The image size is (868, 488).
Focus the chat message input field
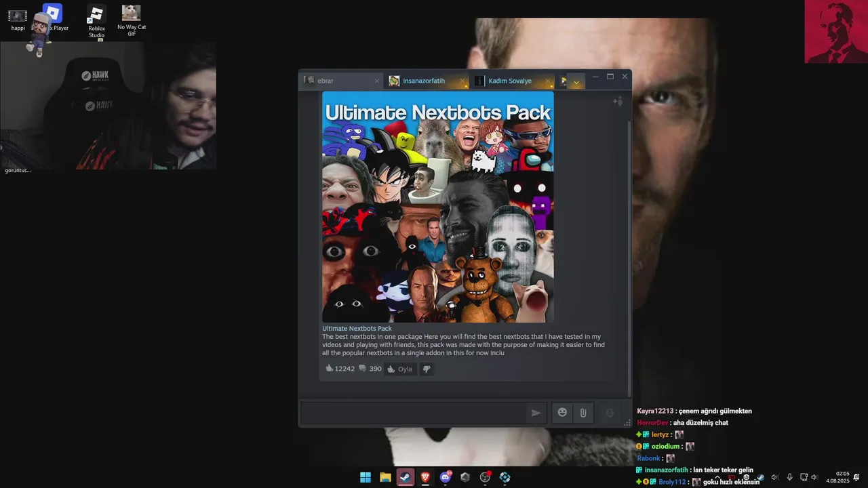coord(414,413)
